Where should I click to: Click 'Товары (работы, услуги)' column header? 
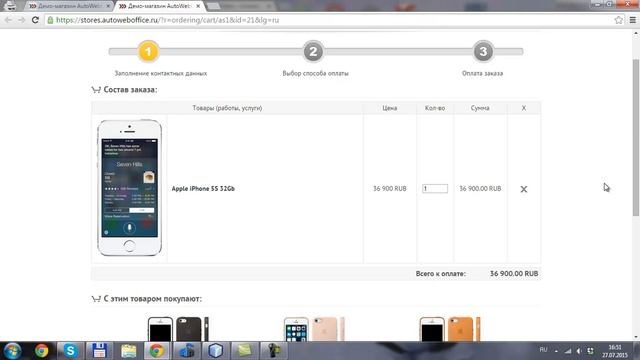(x=227, y=108)
